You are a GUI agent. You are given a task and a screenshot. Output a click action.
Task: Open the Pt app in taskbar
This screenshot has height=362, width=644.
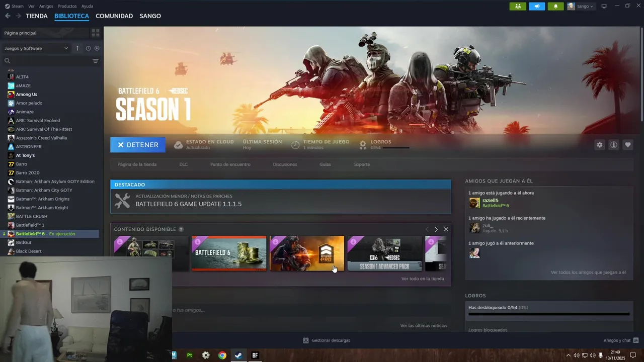pos(189,355)
